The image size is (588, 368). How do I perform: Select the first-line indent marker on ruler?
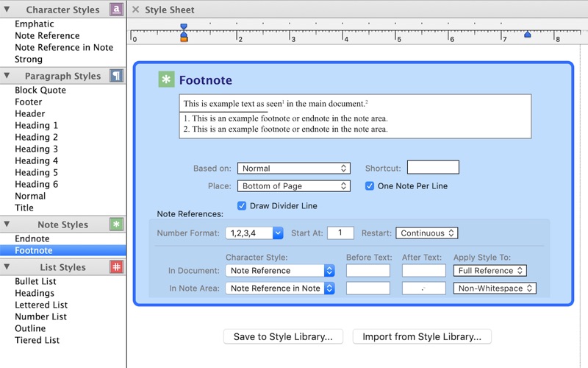[184, 26]
